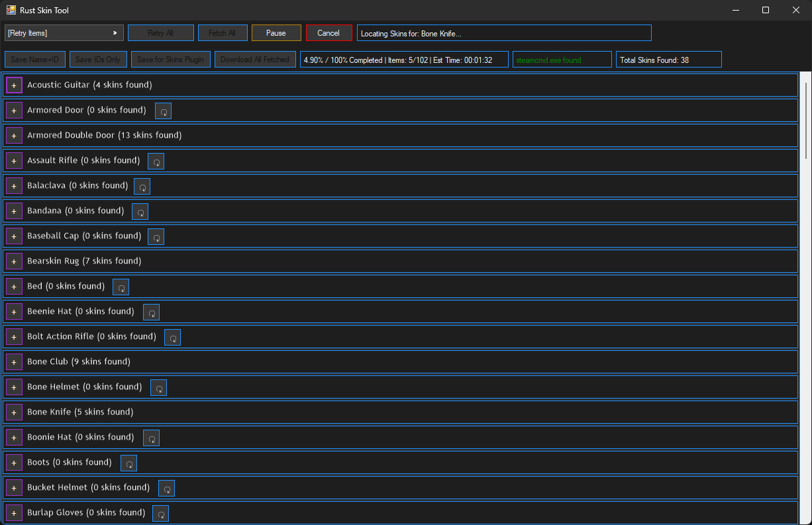The image size is (812, 525).
Task: Expand the Armored Door row
Action: tap(14, 111)
